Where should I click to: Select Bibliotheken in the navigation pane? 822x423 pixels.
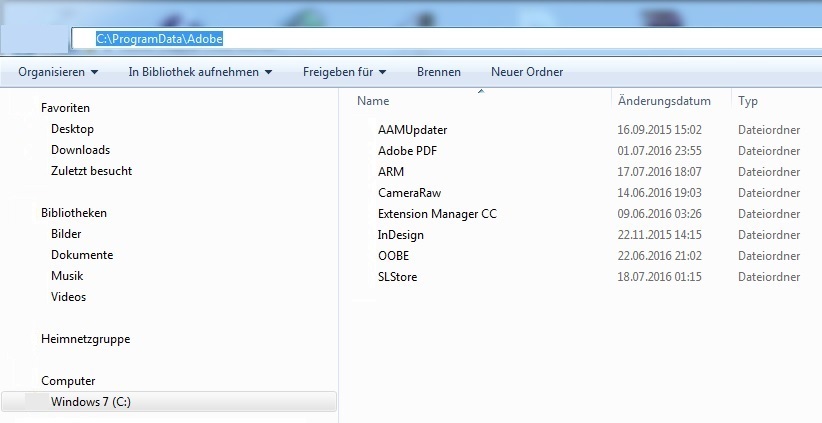point(74,213)
